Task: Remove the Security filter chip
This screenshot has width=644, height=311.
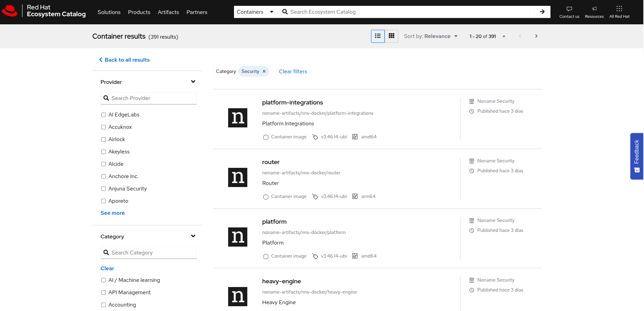Action: pos(264,72)
